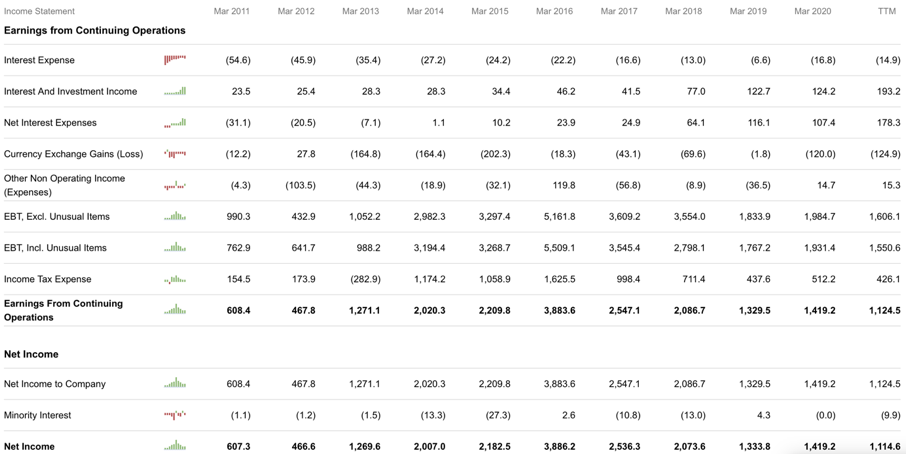Click the Mar 2016 column header
Image resolution: width=906 pixels, height=454 pixels.
click(x=554, y=11)
